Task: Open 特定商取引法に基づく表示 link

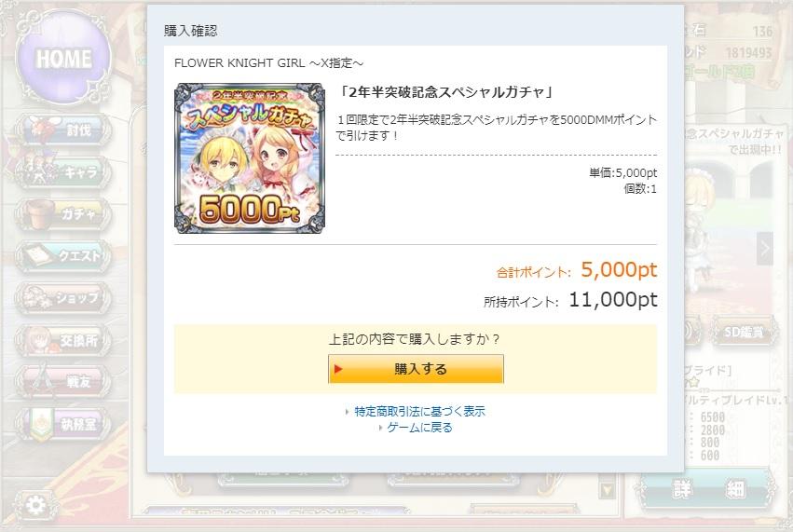Action: 419,411
